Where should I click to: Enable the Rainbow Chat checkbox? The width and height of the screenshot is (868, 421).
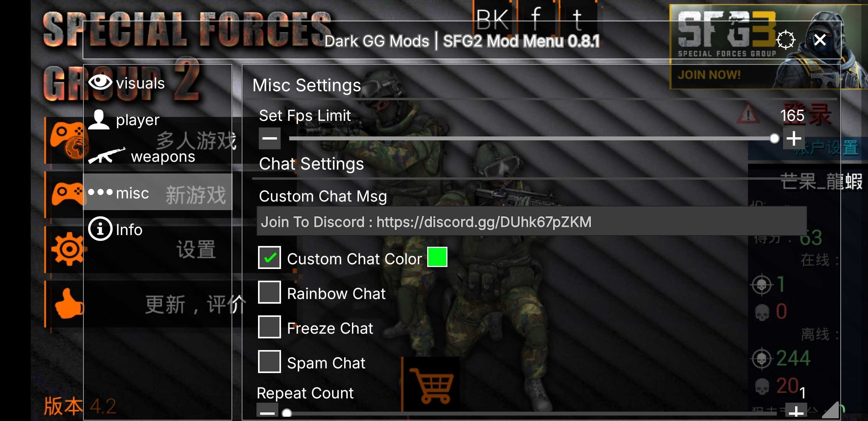click(269, 292)
